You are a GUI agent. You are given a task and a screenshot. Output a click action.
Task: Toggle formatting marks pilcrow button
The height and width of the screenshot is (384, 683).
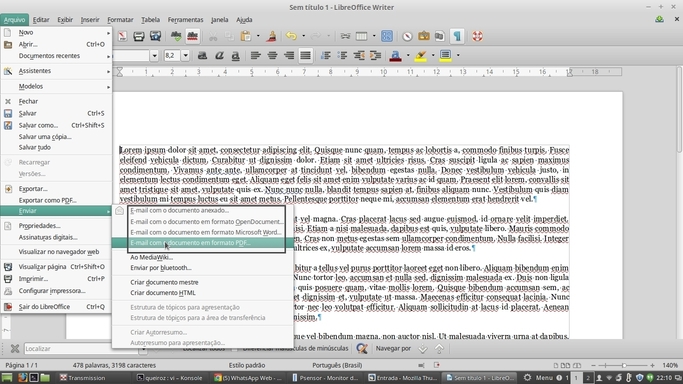pos(457,36)
